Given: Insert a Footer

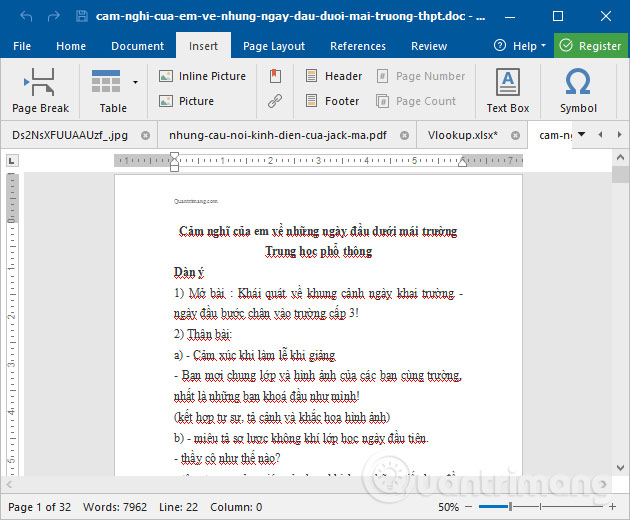Looking at the screenshot, I should (332, 101).
